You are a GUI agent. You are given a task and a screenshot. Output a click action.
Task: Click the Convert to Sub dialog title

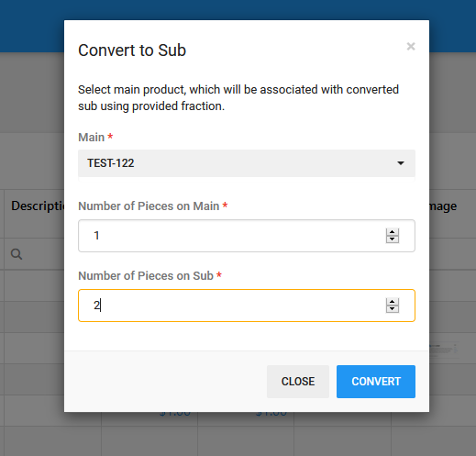tap(132, 50)
